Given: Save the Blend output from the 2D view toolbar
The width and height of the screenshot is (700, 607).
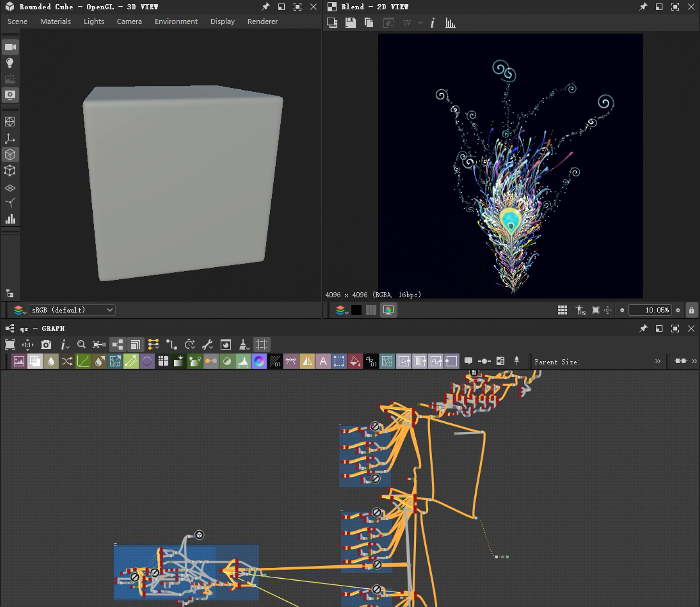Looking at the screenshot, I should (350, 23).
